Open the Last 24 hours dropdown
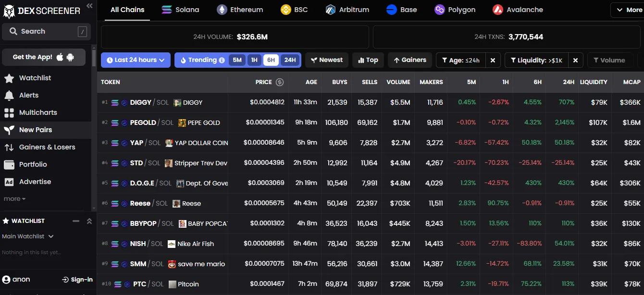The width and height of the screenshot is (644, 295). pyautogui.click(x=136, y=60)
